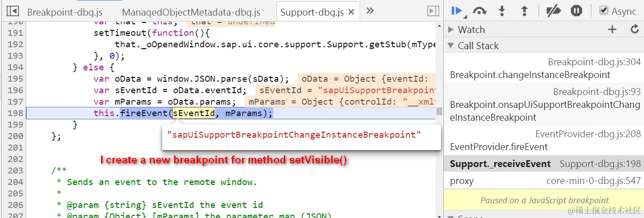Toggle the file navigator sidebar icon
The width and height of the screenshot is (644, 218).
[x=12, y=11]
